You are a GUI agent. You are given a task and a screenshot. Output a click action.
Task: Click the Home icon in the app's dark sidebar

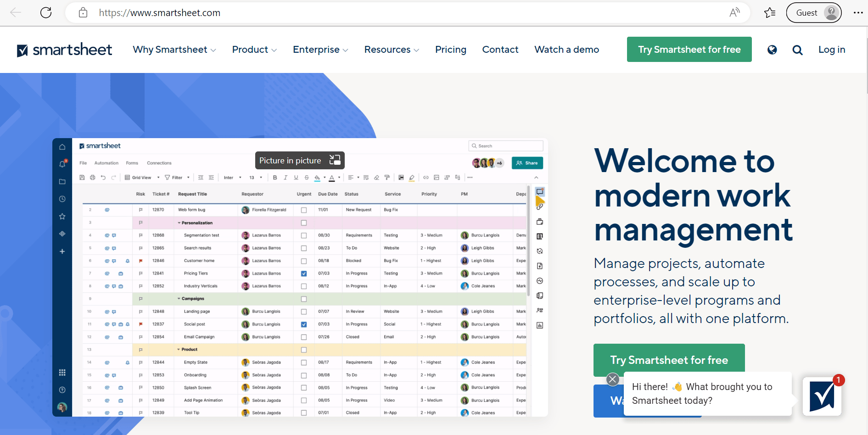[x=62, y=147]
